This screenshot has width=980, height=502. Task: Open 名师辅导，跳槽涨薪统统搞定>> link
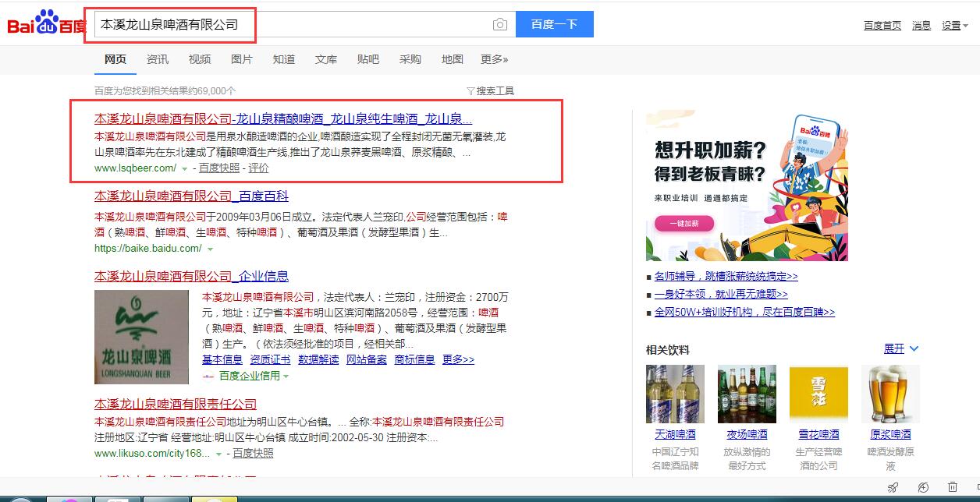pos(726,276)
